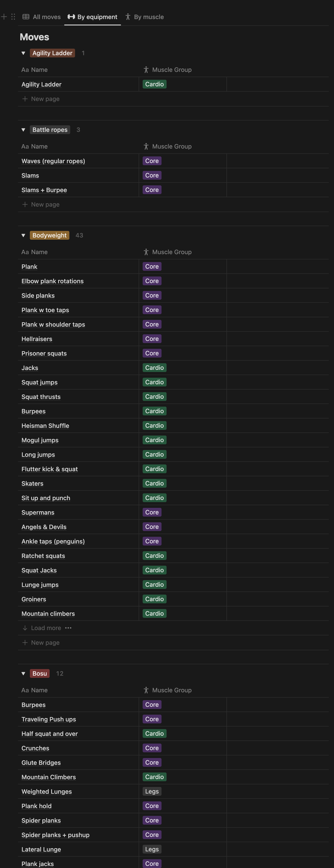
Task: Click the down arrow icon beside Load more
Action: (25, 628)
